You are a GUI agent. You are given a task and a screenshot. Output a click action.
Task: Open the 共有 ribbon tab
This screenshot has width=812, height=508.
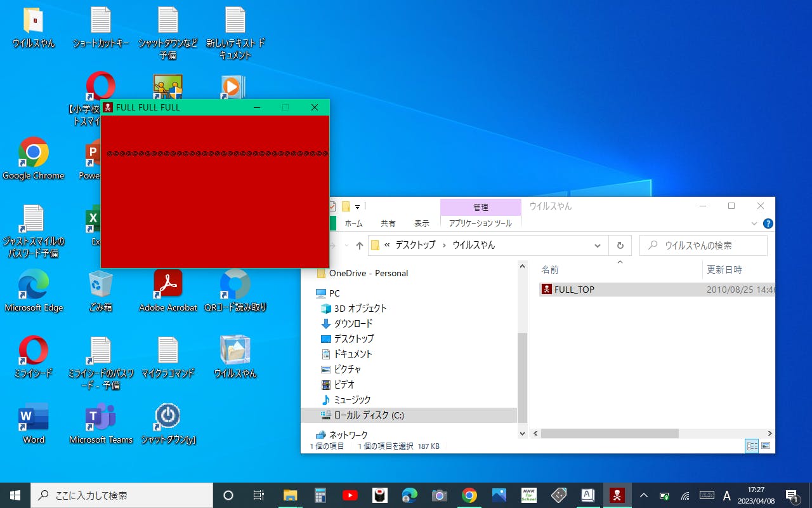tap(388, 224)
